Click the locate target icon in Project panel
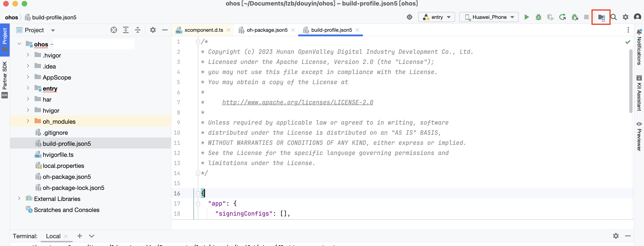Image resolution: width=644 pixels, height=246 pixels. pos(114,30)
